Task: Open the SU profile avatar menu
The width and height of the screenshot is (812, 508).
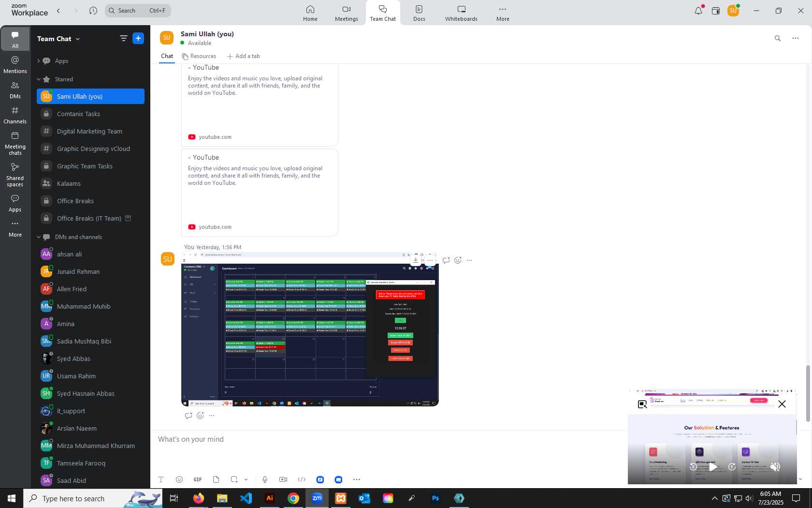Action: point(733,11)
